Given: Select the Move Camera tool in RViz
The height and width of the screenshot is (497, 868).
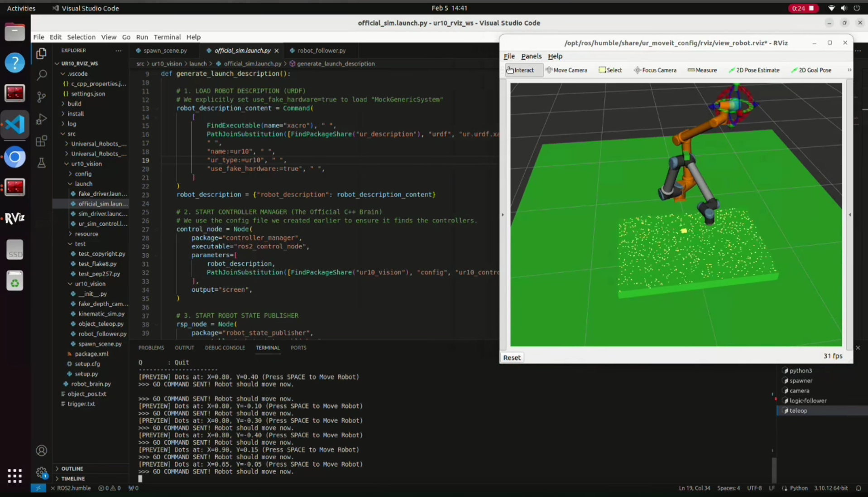Looking at the screenshot, I should pos(566,70).
